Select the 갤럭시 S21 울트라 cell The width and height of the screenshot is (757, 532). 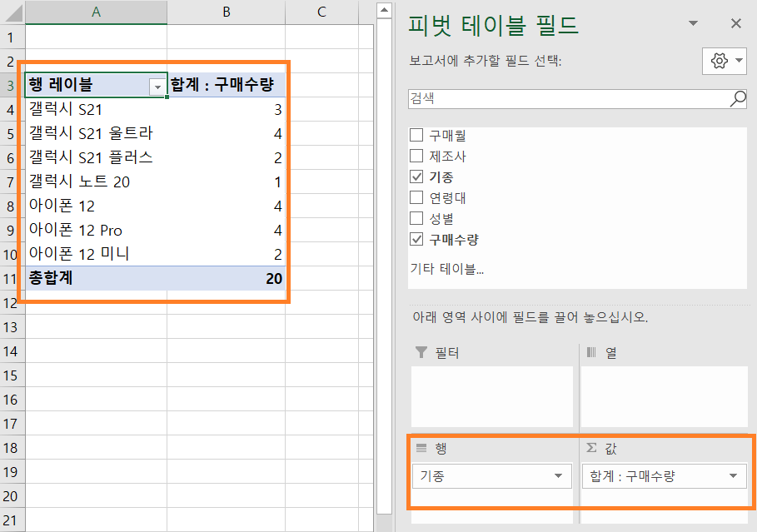(96, 133)
